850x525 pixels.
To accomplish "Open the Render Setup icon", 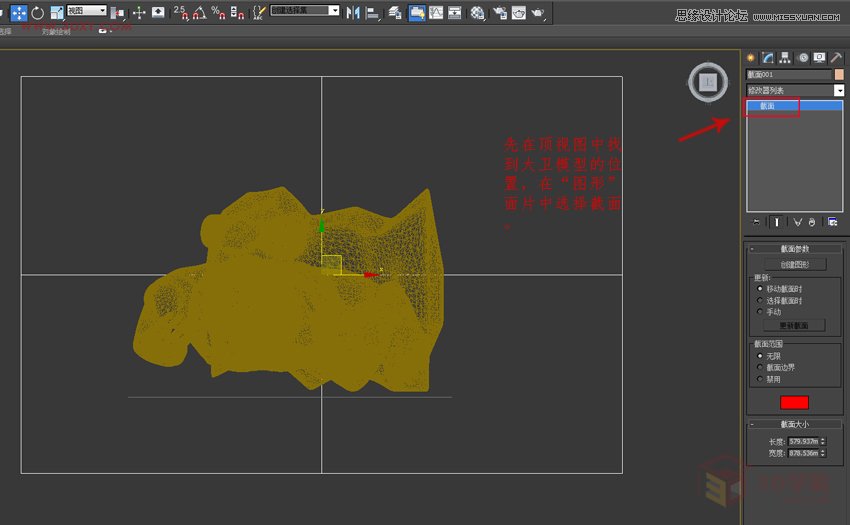I will (x=500, y=12).
